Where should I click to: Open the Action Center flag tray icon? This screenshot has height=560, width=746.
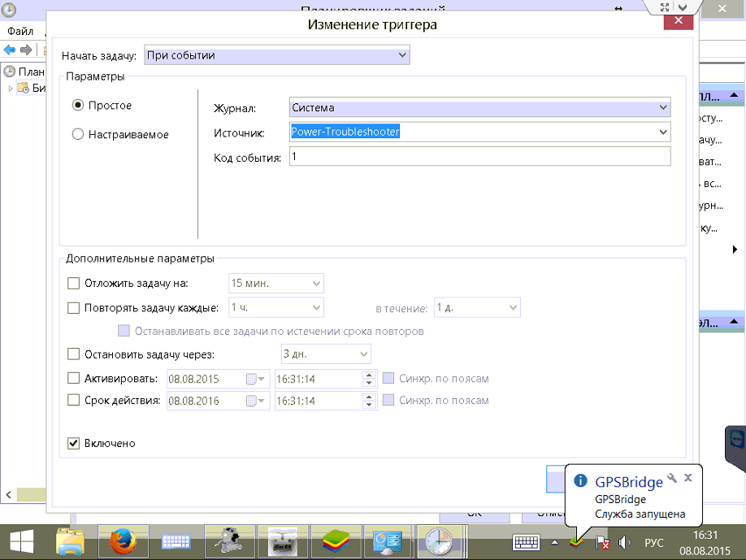[603, 542]
